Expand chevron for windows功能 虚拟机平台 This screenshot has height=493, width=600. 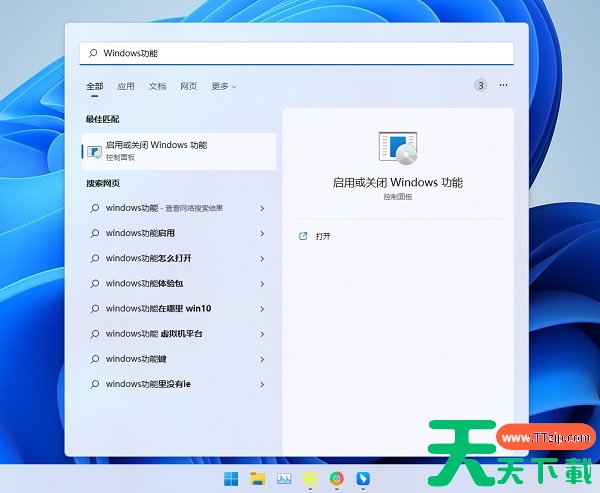click(x=262, y=334)
